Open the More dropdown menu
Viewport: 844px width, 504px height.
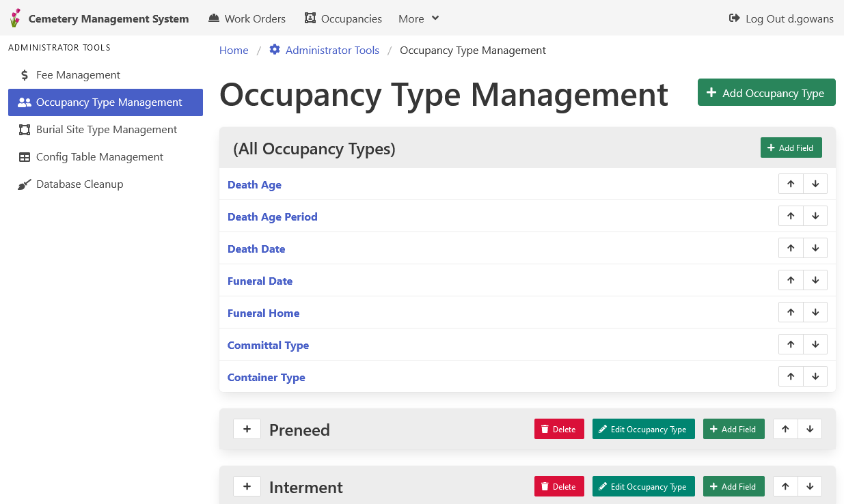pyautogui.click(x=418, y=18)
